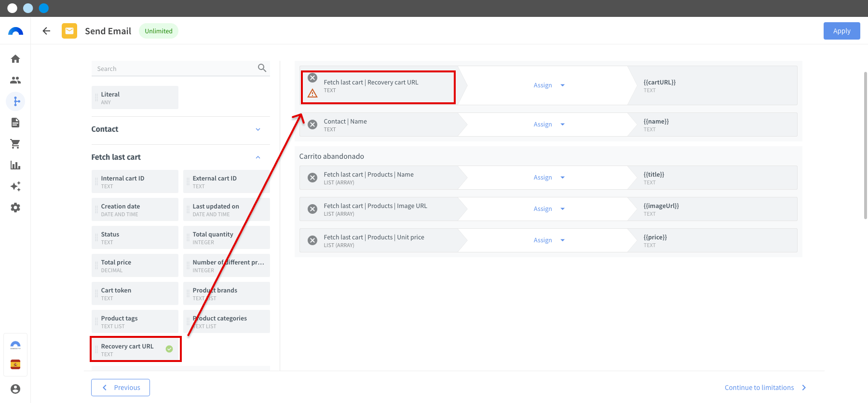Remove the Products Image URL mapping
Screen dimensions: 868x403
tap(312, 209)
